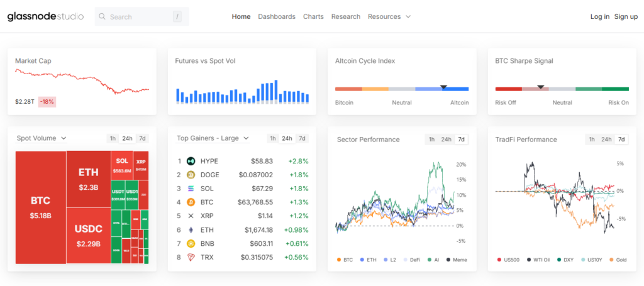644x286 pixels.
Task: Click the BTC Sharpe Signal marker triangle
Action: tap(541, 87)
